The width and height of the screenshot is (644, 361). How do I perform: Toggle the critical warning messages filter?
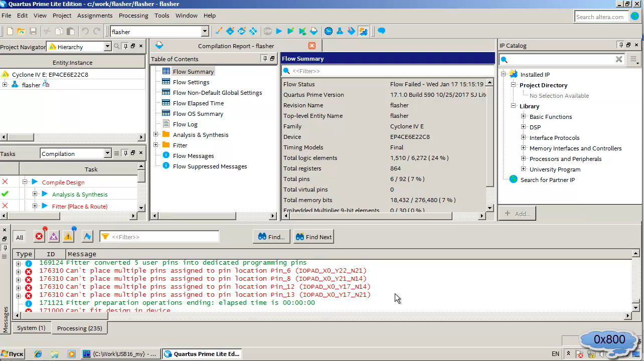point(54,237)
